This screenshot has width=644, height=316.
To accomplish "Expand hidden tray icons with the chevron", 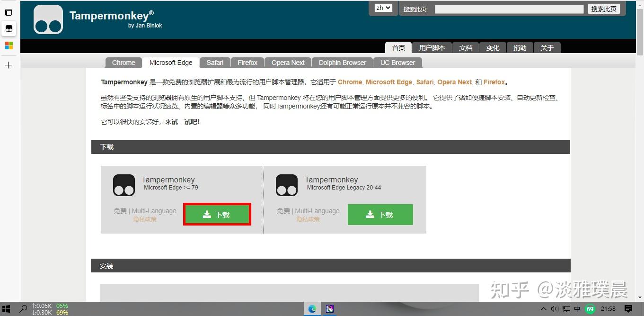I will click(543, 308).
